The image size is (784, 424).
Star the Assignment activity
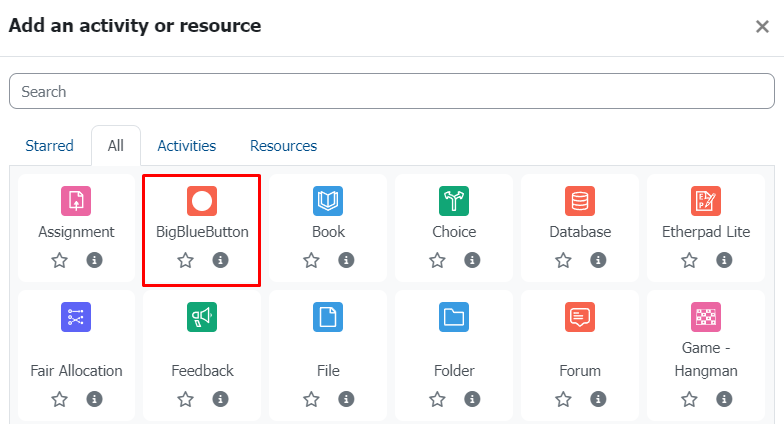click(x=60, y=260)
